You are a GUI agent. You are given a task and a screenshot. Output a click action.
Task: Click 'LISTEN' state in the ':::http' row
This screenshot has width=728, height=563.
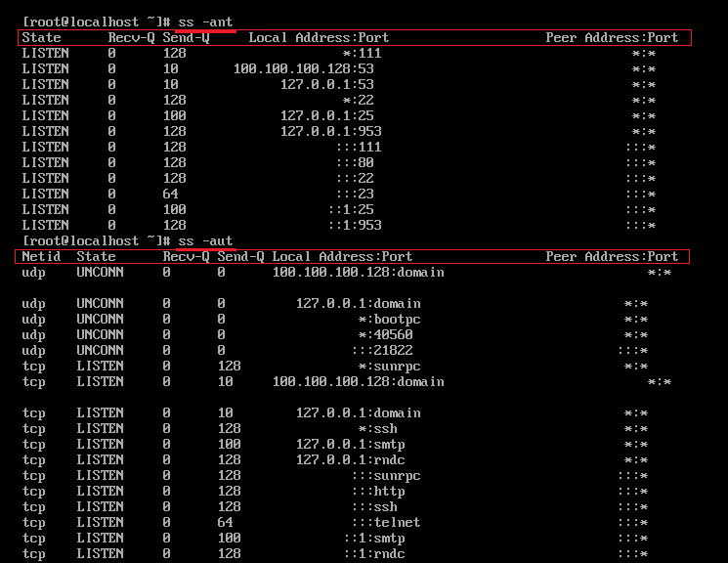100,491
